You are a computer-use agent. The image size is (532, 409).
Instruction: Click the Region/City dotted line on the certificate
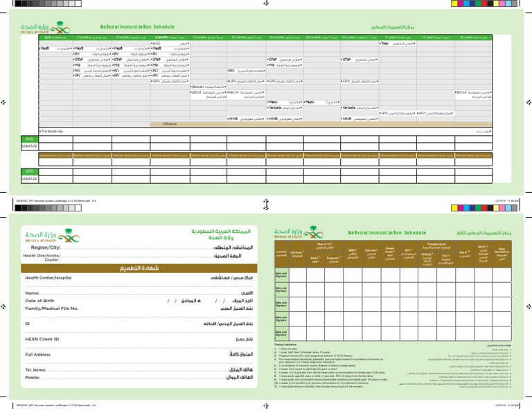[x=136, y=249]
